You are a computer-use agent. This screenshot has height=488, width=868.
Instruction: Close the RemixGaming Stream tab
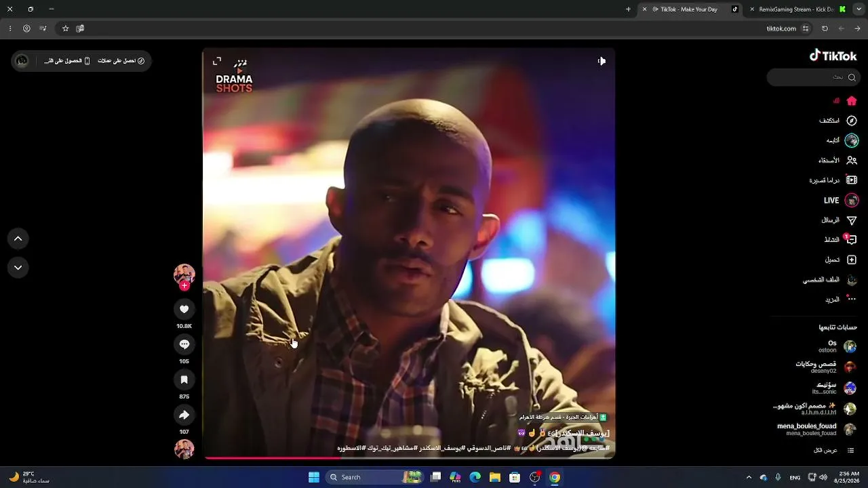pos(752,9)
